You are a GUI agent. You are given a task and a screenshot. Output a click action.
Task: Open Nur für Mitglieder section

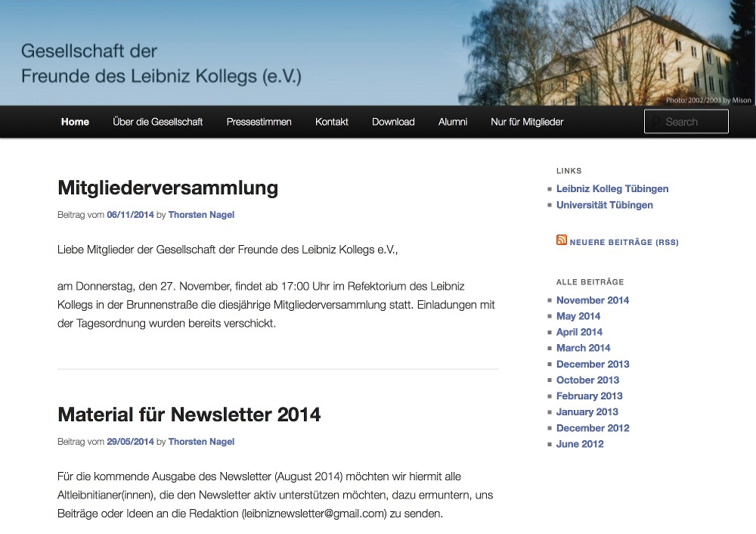click(527, 122)
